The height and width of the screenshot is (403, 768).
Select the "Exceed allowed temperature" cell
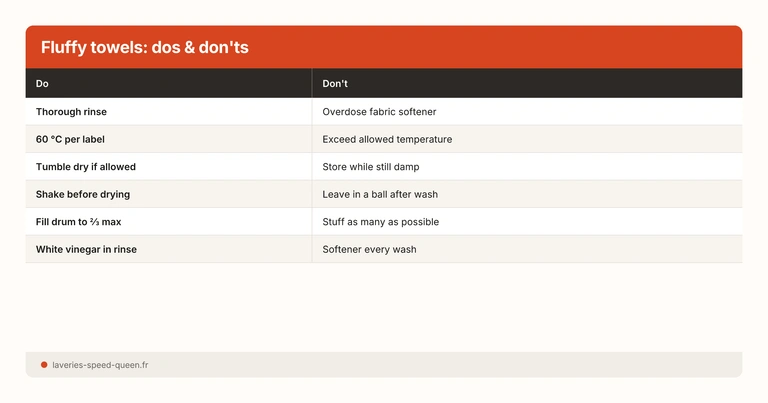pos(387,139)
